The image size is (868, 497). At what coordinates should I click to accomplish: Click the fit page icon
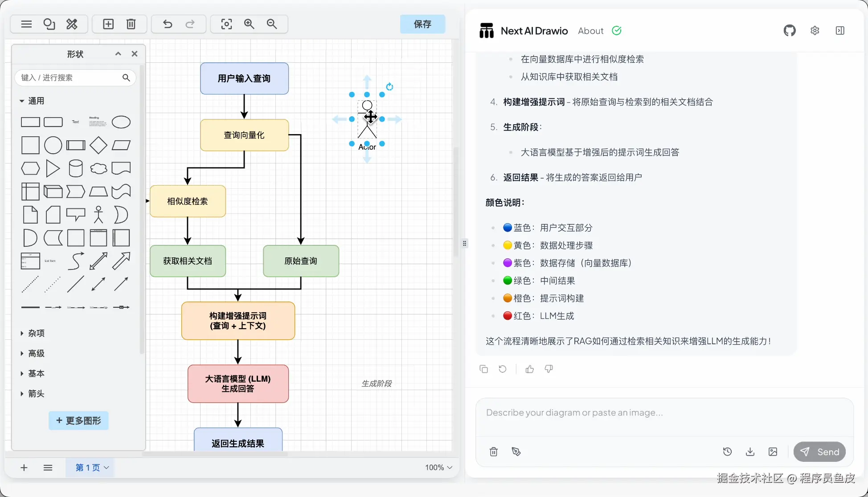click(x=226, y=24)
